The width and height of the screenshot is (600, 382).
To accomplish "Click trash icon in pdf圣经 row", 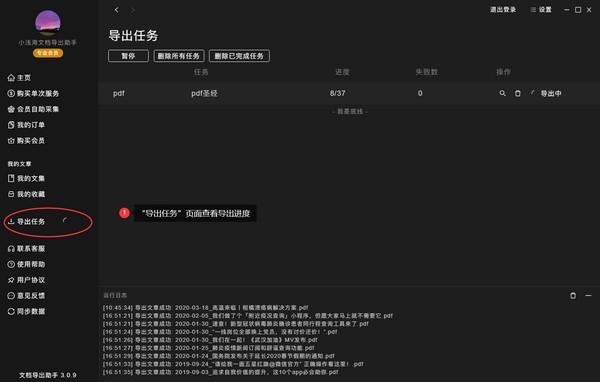I will coord(517,93).
